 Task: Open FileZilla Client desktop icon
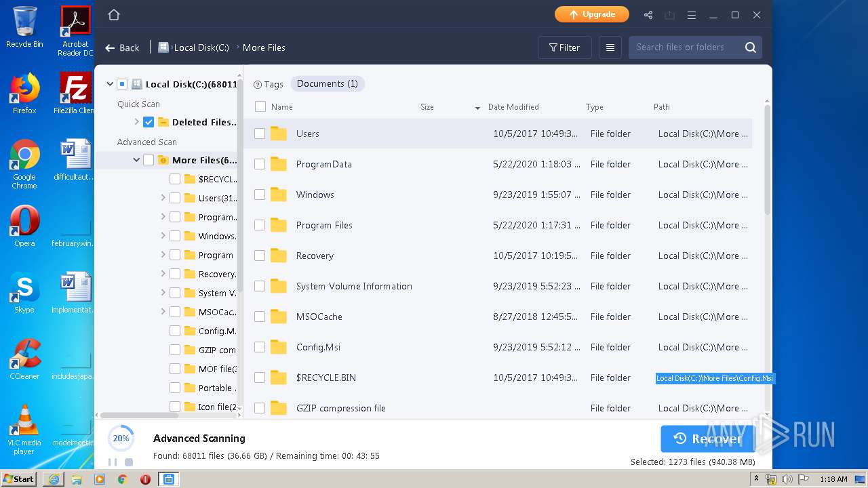pyautogui.click(x=75, y=94)
